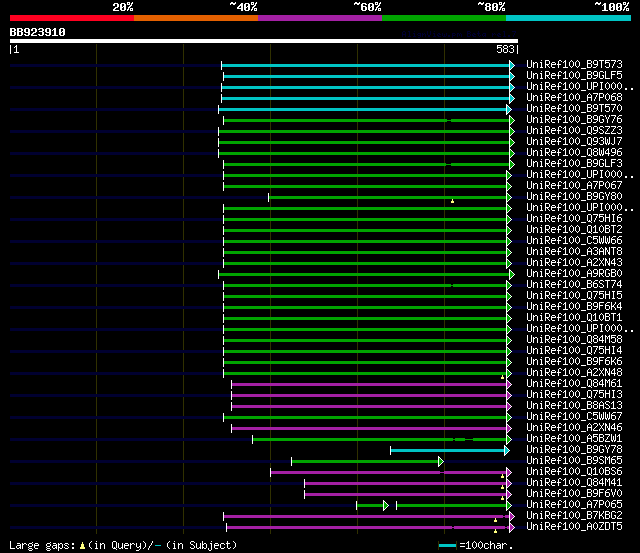The height and width of the screenshot is (553, 640).
Task: Click the green ~80% identity legend segment
Action: tap(444, 18)
